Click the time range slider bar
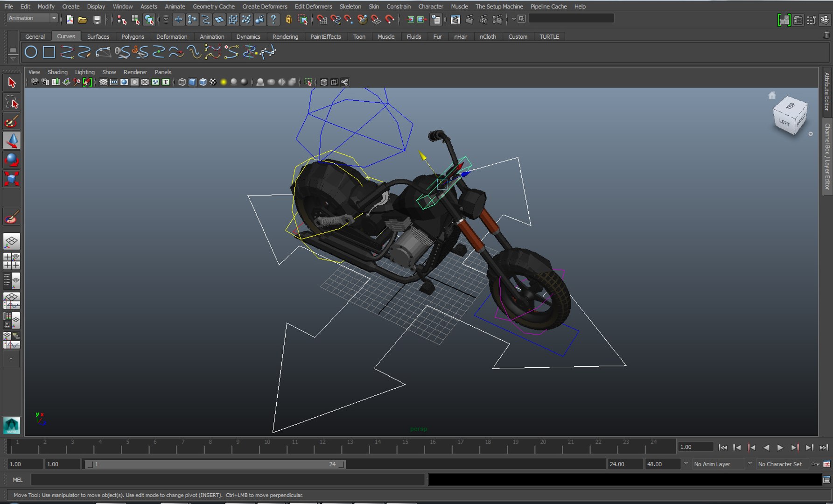Screen dimensions: 833x504 (x=215, y=464)
